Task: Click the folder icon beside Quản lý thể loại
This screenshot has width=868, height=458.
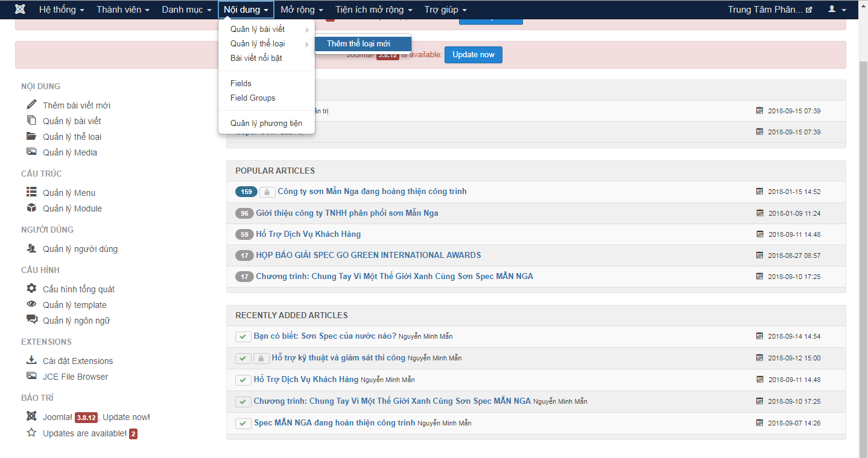Action: [x=31, y=136]
